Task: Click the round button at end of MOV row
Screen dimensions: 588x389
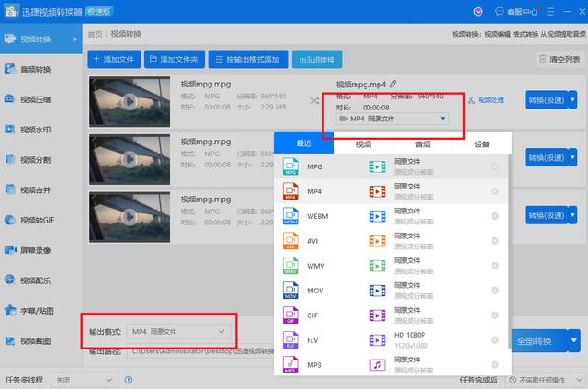Action: click(x=494, y=291)
